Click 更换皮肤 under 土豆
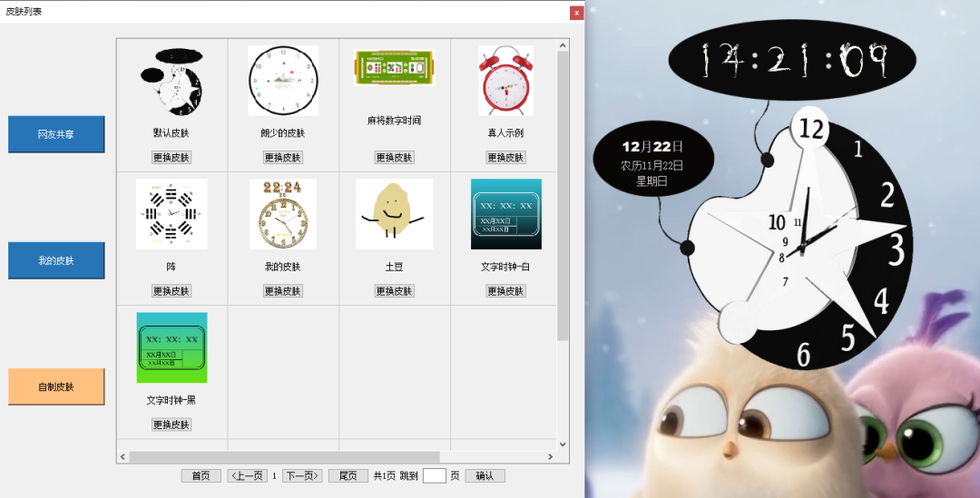Image resolution: width=980 pixels, height=498 pixels. pyautogui.click(x=395, y=291)
